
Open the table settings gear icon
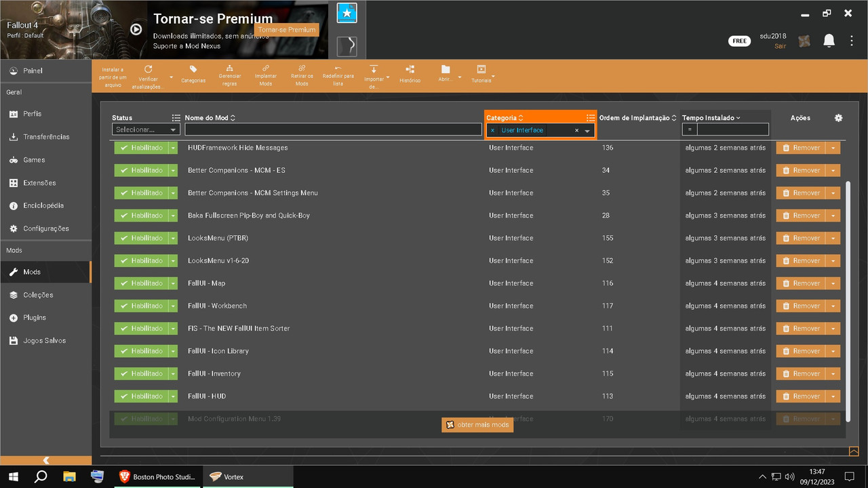pyautogui.click(x=838, y=118)
